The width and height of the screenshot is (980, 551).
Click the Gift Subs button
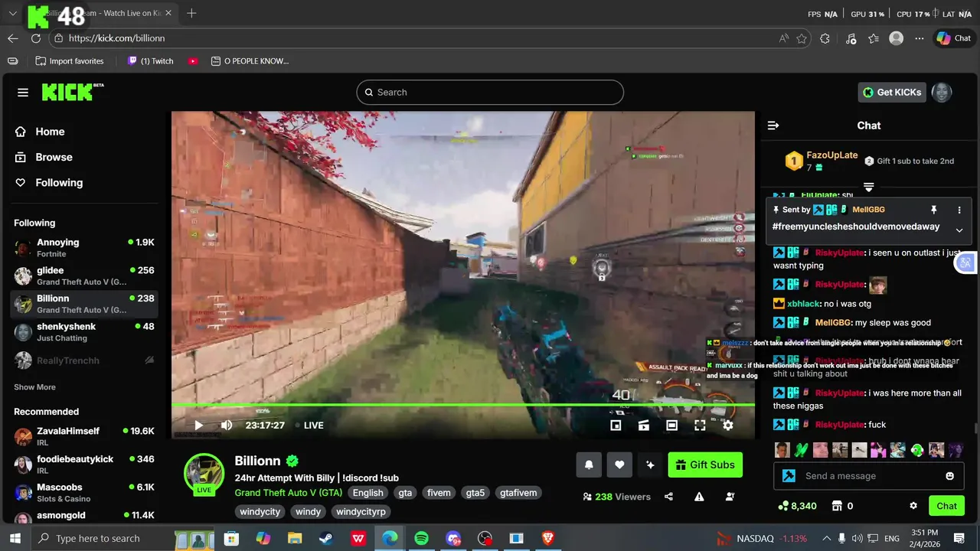click(x=705, y=465)
